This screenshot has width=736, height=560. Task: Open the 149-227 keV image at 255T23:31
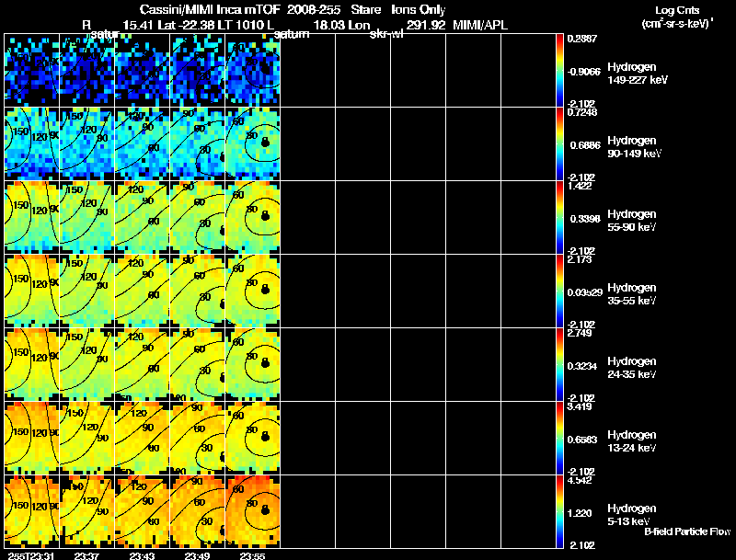pos(32,71)
